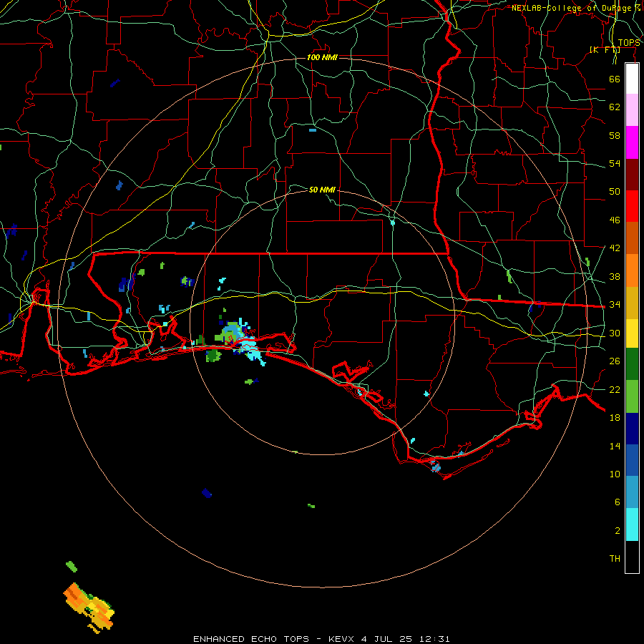Click the light pink 62 kft legend swatch
The width and height of the screenshot is (644, 644).
click(x=632, y=109)
